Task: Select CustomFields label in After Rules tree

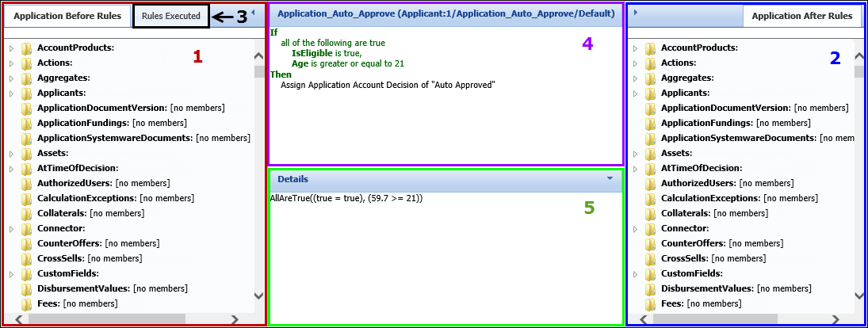Action: pos(692,273)
